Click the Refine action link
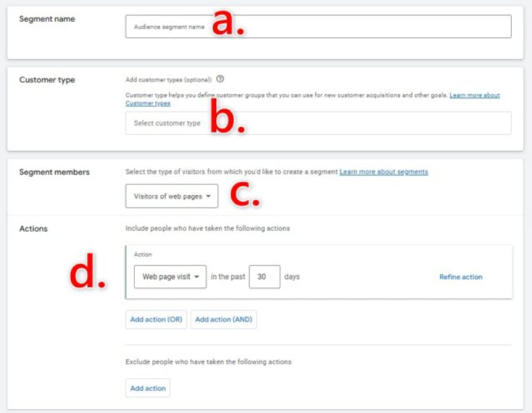Image resolution: width=532 pixels, height=413 pixels. 461,277
